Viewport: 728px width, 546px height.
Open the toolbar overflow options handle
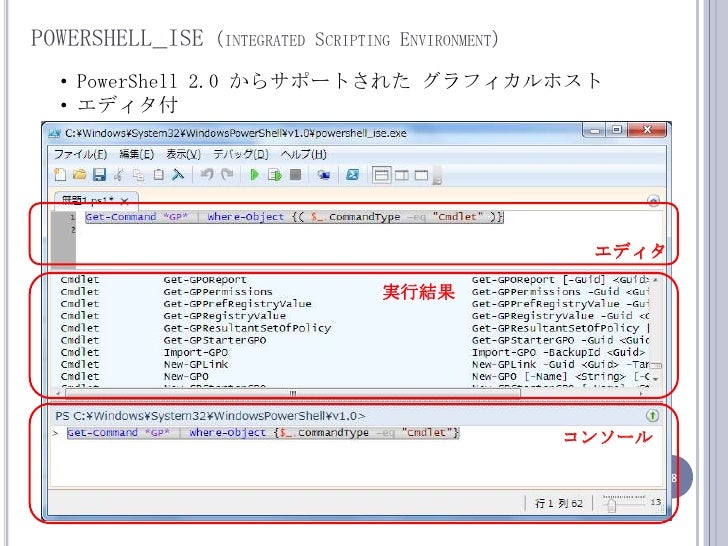click(437, 176)
